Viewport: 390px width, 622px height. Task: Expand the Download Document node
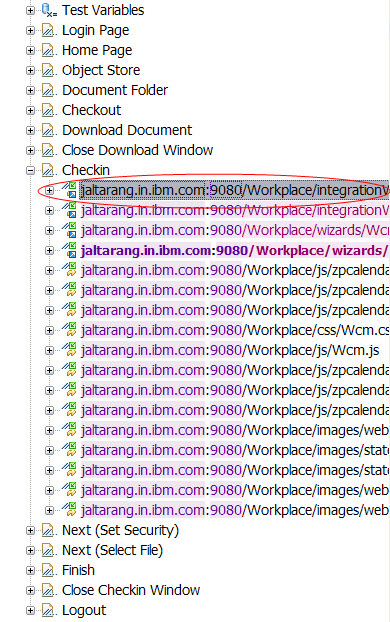tap(31, 130)
